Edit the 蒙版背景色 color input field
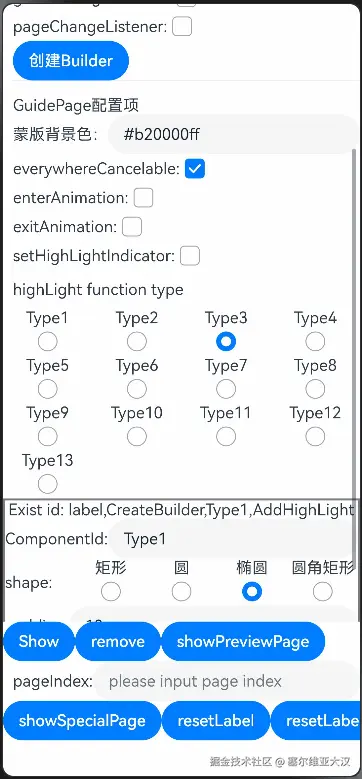Screen dimensions: 362x779 (233, 134)
